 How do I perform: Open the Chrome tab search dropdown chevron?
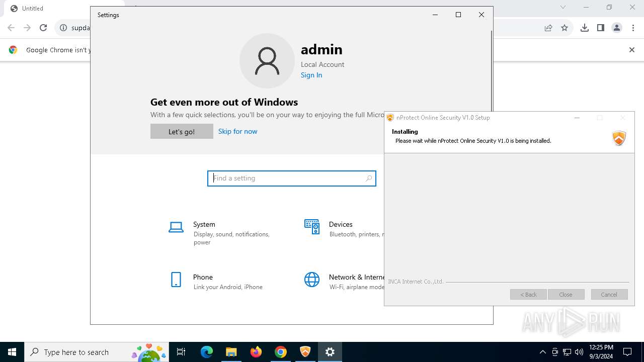click(563, 7)
